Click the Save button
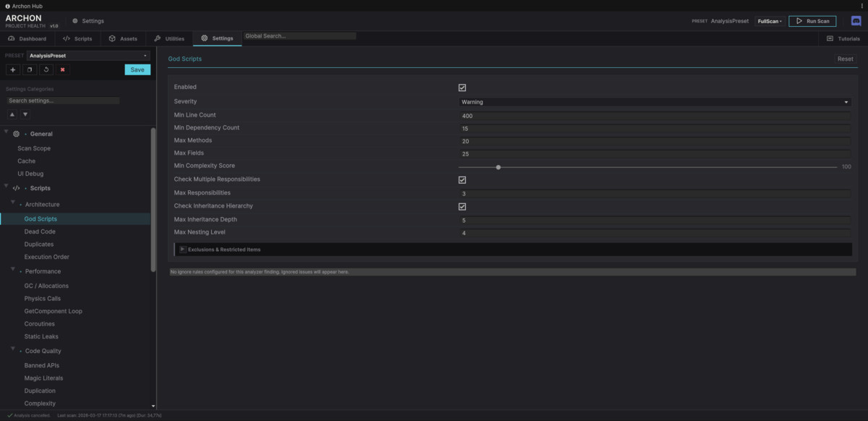This screenshot has height=421, width=868. pos(137,69)
